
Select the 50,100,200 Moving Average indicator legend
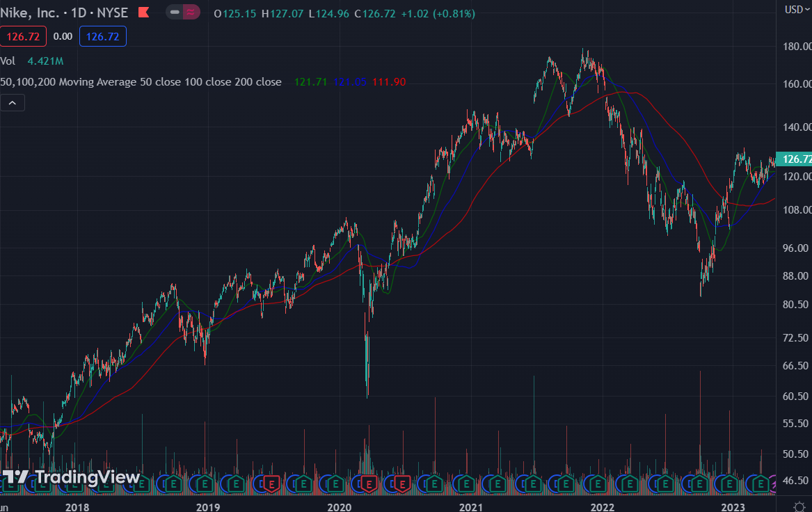pos(141,82)
